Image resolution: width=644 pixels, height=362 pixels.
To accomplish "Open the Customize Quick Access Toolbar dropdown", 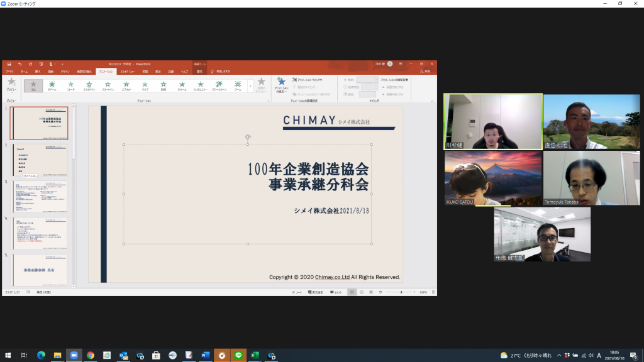I will (x=62, y=64).
